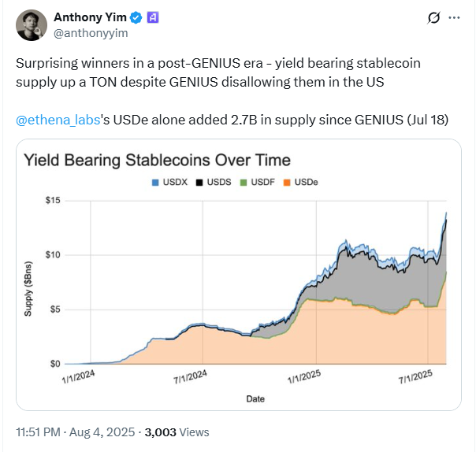Screen dimensions: 476x452
Task: Click the purple affiliate badge beside the name
Action: click(x=153, y=17)
